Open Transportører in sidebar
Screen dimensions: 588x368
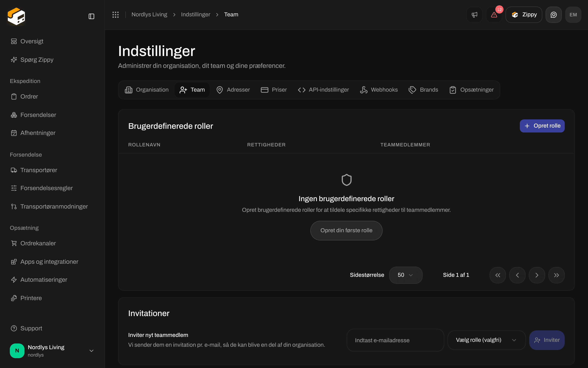coord(52,170)
